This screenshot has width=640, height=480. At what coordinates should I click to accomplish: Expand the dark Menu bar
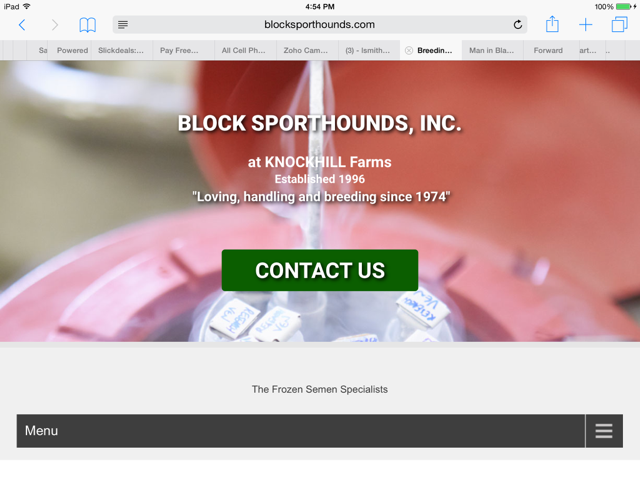pyautogui.click(x=320, y=431)
